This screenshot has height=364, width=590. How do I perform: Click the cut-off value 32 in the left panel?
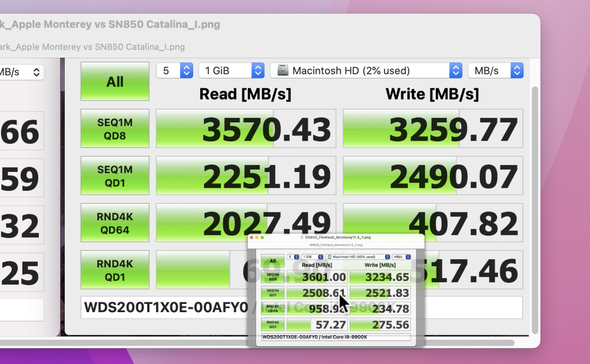(x=19, y=226)
